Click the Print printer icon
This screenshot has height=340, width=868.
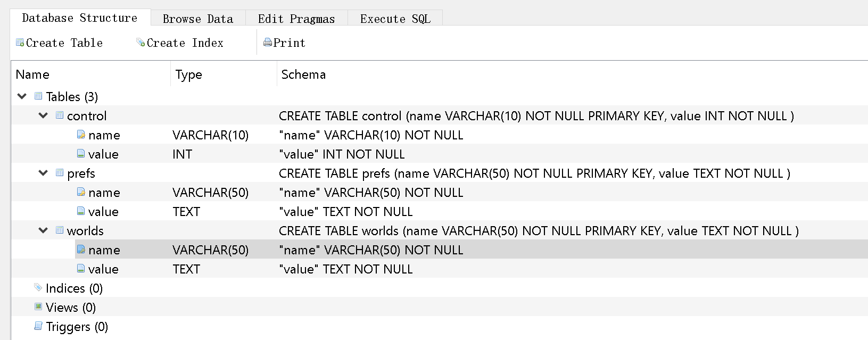(x=268, y=43)
